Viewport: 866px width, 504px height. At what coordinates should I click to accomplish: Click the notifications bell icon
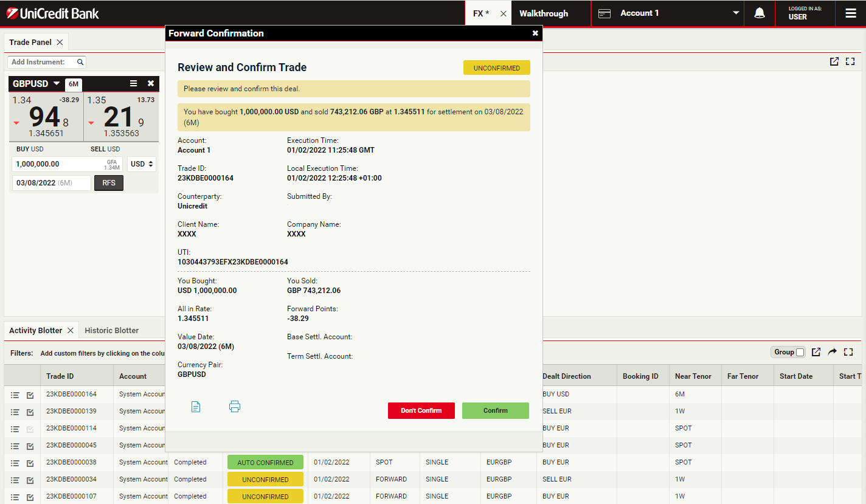pyautogui.click(x=759, y=13)
